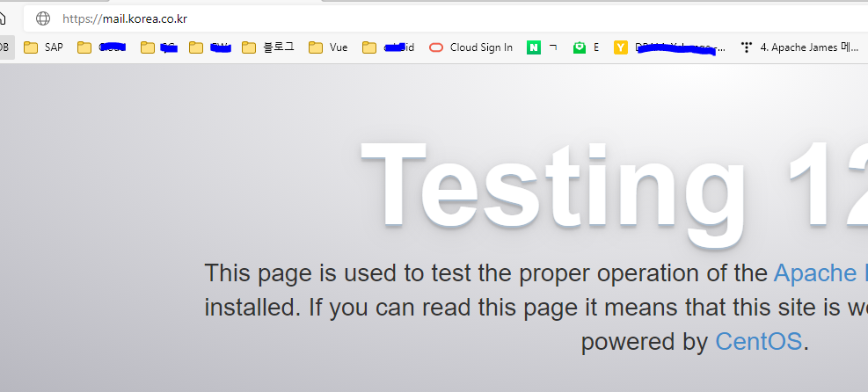Click the 'If you can read this page' text
This screenshot has width=868, height=392.
click(443, 308)
